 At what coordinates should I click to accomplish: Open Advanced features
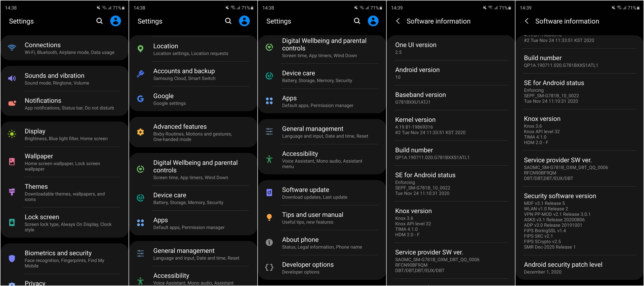(193, 132)
